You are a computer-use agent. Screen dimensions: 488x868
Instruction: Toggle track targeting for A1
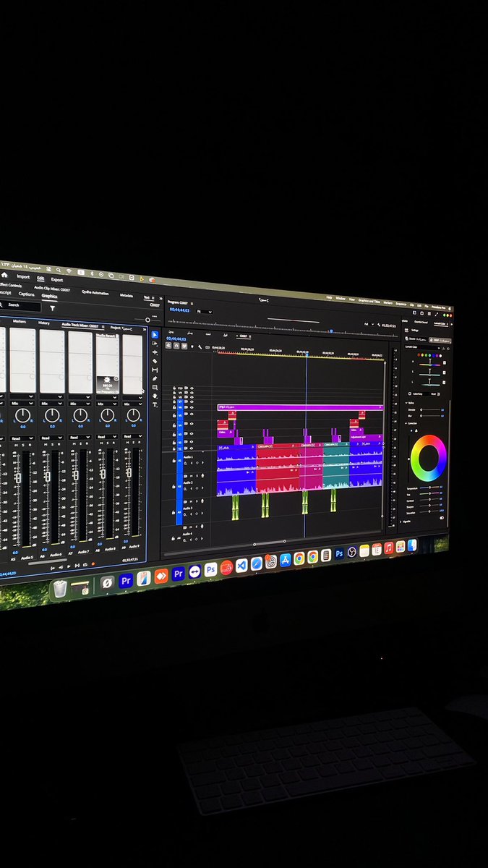point(180,461)
